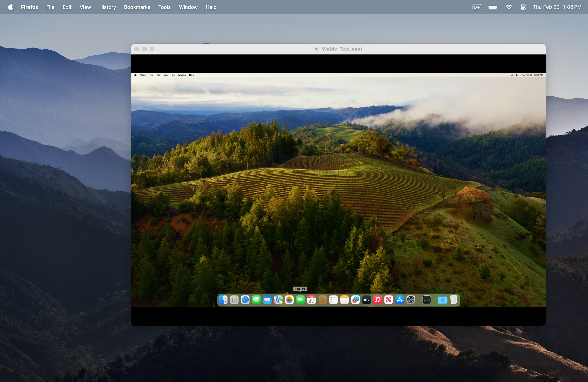Open Downloads folder in the VM dock
The width and height of the screenshot is (588, 382).
443,300
